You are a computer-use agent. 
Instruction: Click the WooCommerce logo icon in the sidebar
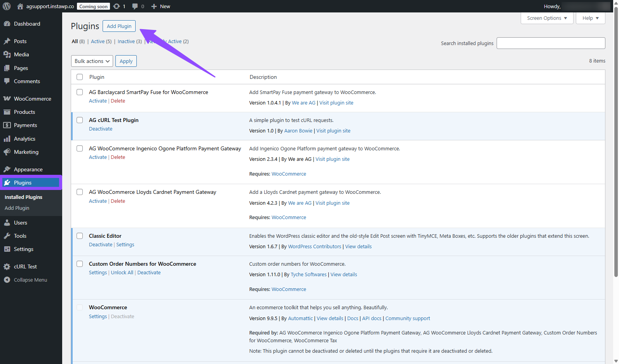[7, 99]
